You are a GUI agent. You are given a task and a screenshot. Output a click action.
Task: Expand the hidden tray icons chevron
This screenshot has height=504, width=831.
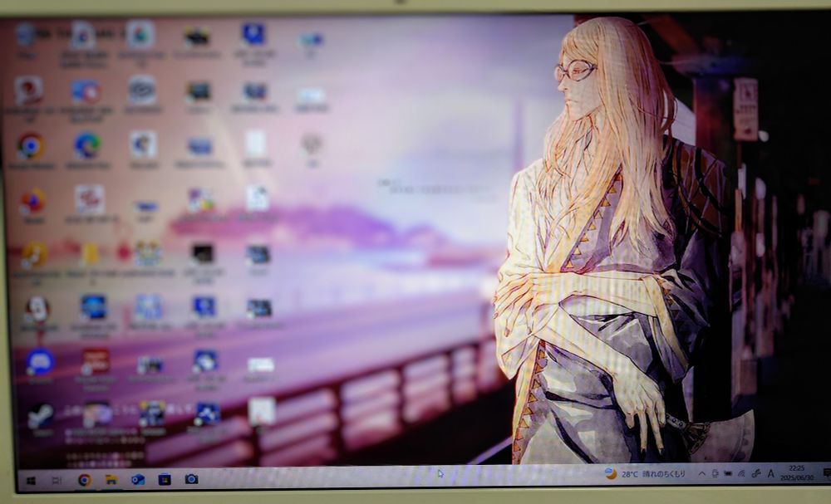[x=701, y=474]
